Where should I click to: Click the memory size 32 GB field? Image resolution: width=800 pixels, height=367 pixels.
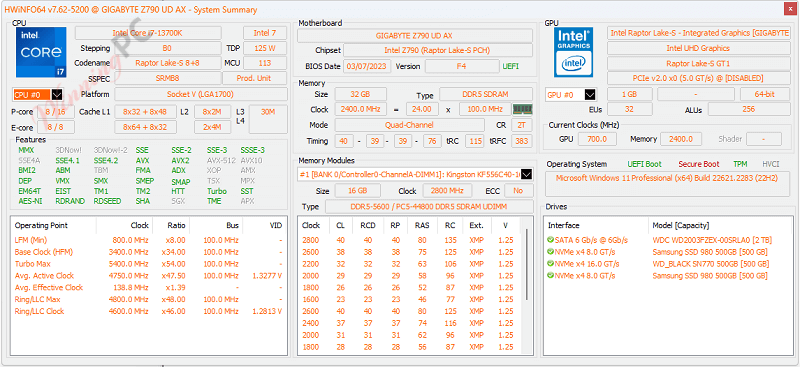360,94
